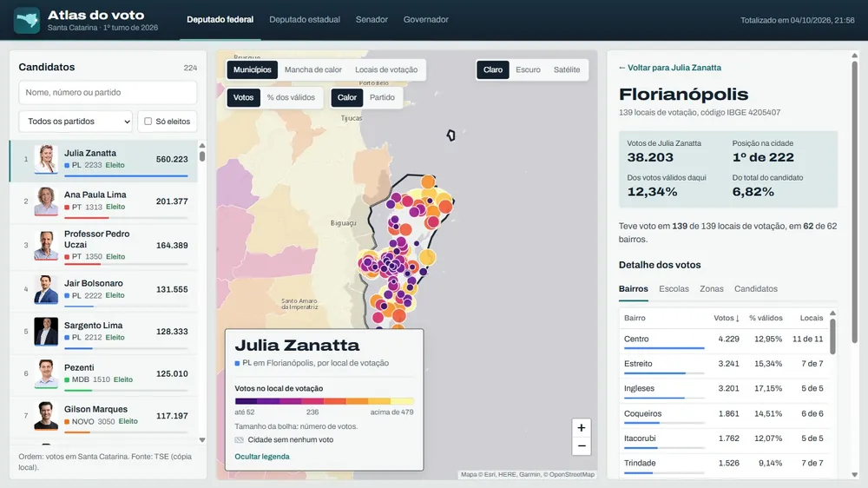Open Ana Paula Lima candidate photo
This screenshot has width=868, height=488.
[46, 201]
